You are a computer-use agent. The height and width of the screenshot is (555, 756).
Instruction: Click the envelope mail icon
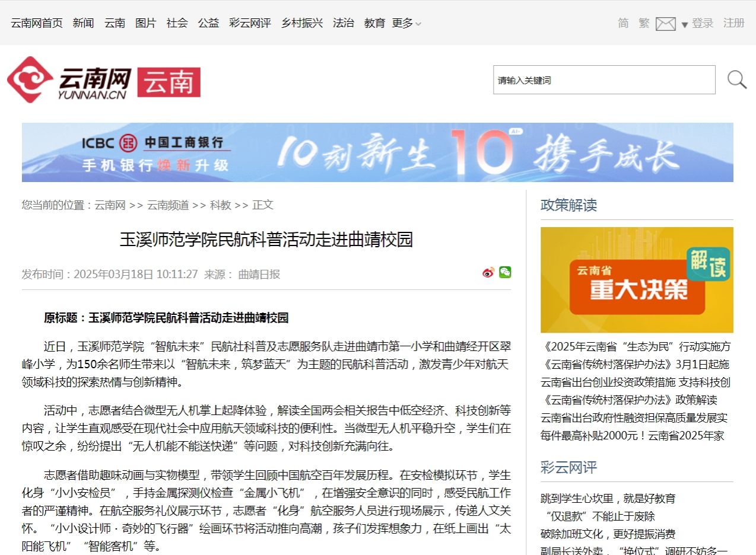(x=665, y=24)
